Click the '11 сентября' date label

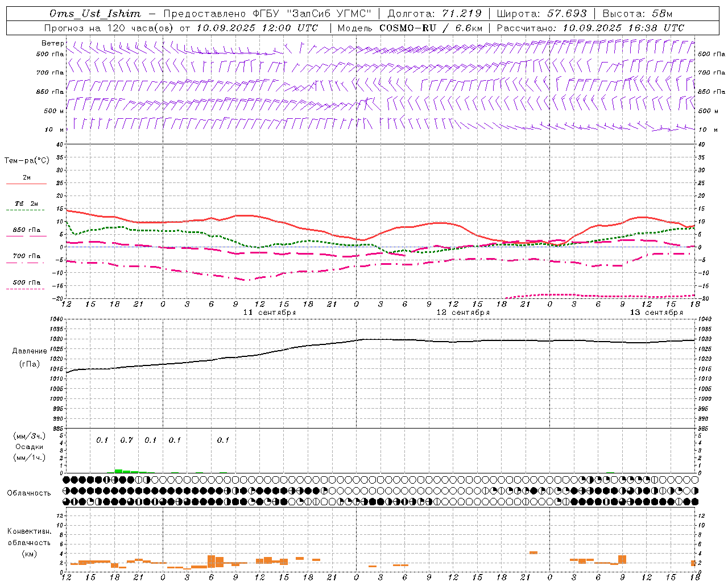point(270,313)
